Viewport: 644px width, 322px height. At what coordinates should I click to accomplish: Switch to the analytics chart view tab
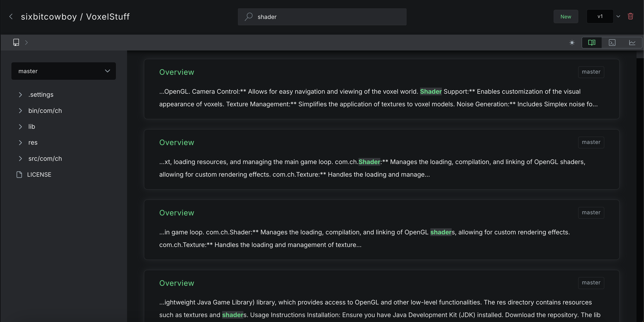632,43
